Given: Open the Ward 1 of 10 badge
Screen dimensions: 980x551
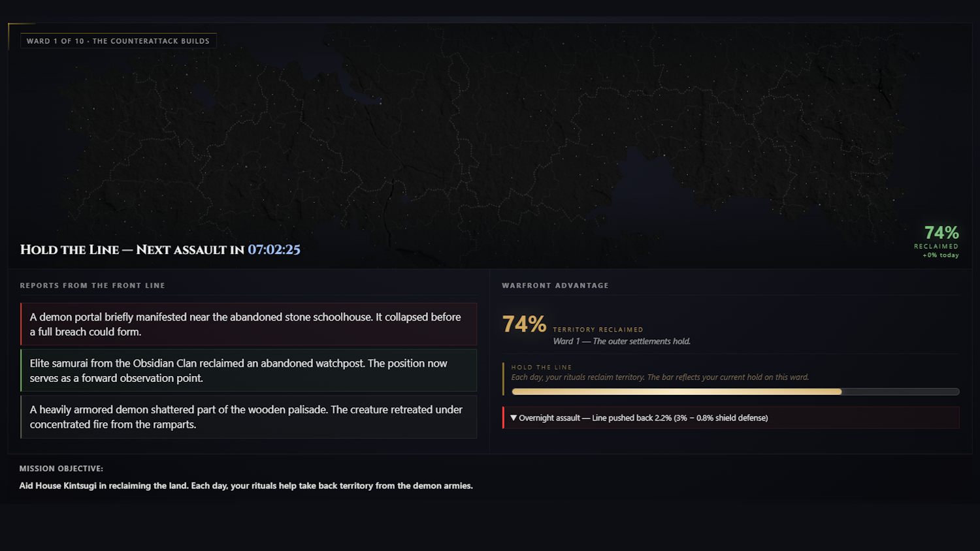Looking at the screenshot, I should click(x=118, y=40).
